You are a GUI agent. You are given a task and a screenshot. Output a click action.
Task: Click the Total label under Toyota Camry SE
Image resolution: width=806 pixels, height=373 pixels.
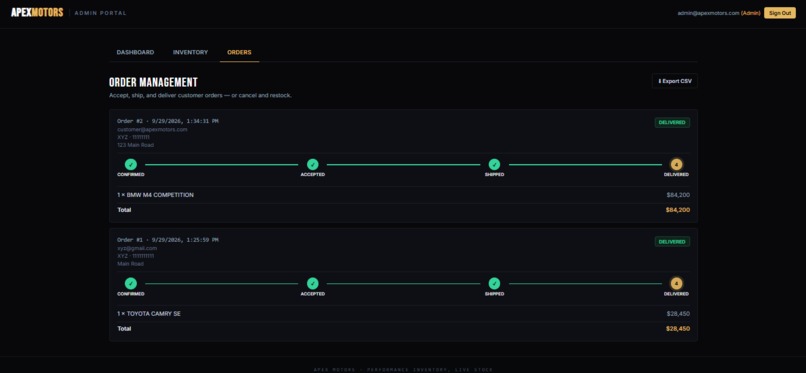coord(124,328)
